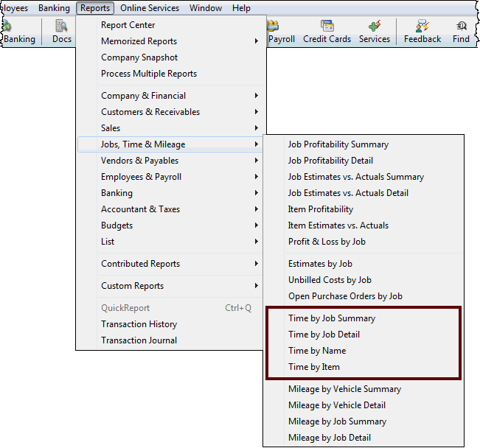Image resolution: width=480 pixels, height=448 pixels.
Task: Open the Window menu
Action: 206,8
